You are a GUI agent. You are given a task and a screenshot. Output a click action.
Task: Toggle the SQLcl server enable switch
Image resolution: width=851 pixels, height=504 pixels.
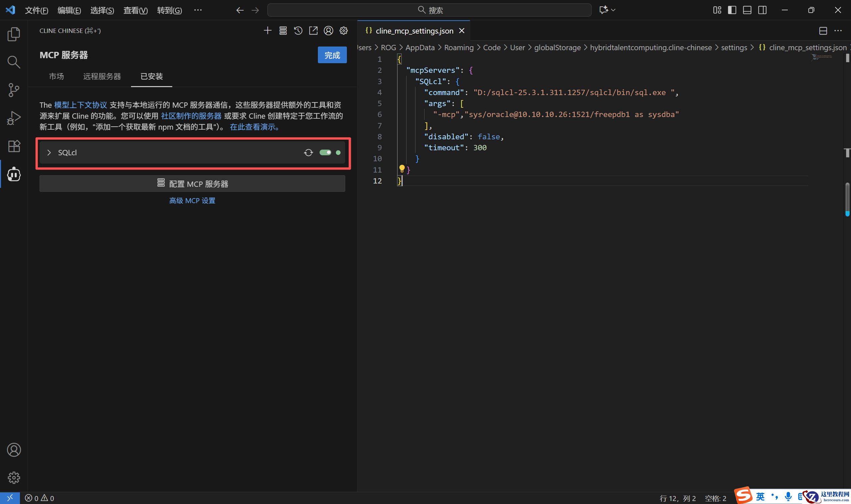[325, 153]
